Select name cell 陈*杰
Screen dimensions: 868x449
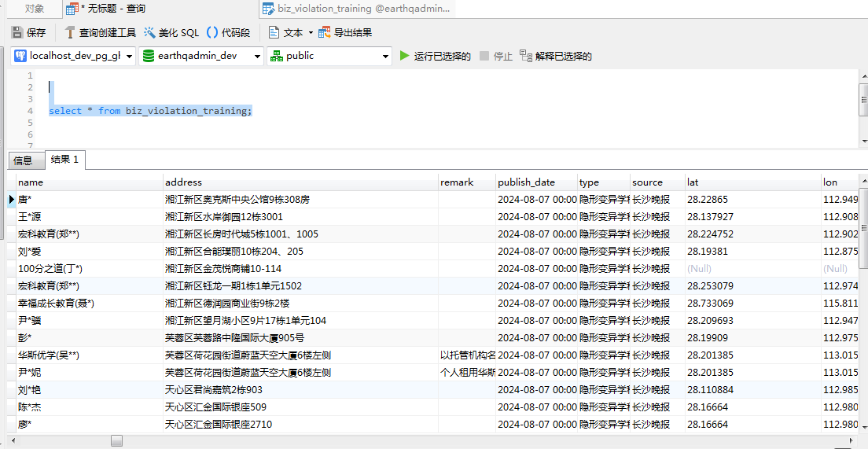pos(90,407)
